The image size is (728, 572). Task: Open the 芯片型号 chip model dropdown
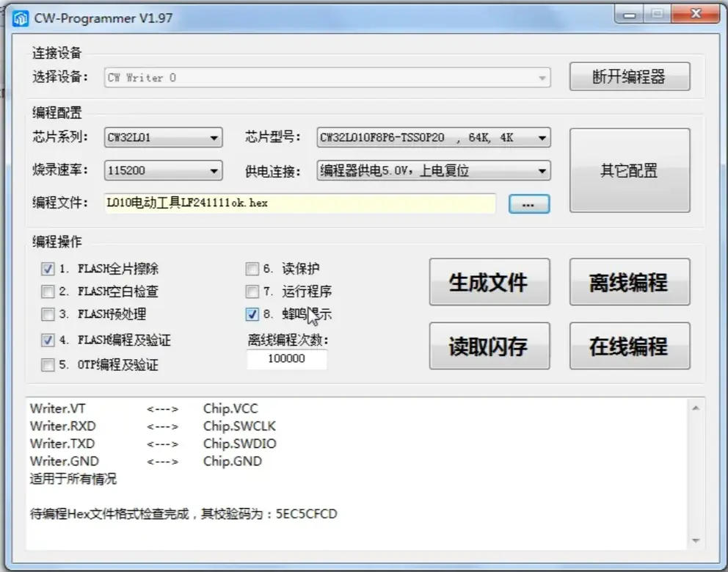tap(434, 137)
